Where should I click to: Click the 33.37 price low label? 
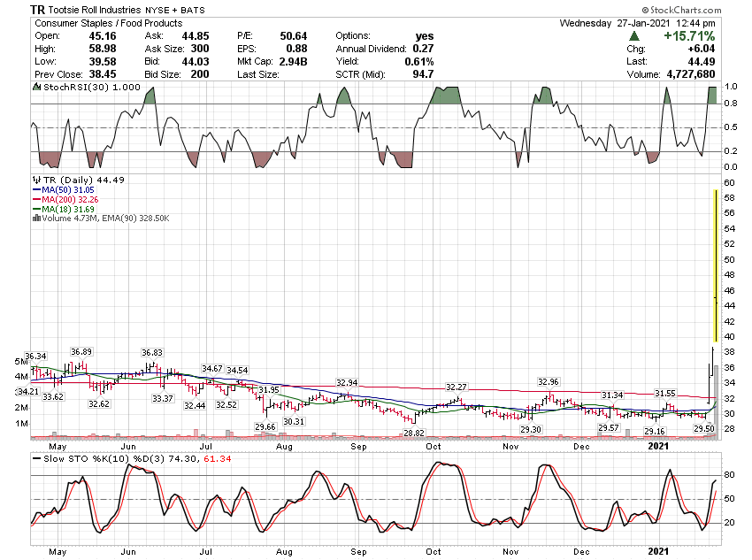pos(163,398)
